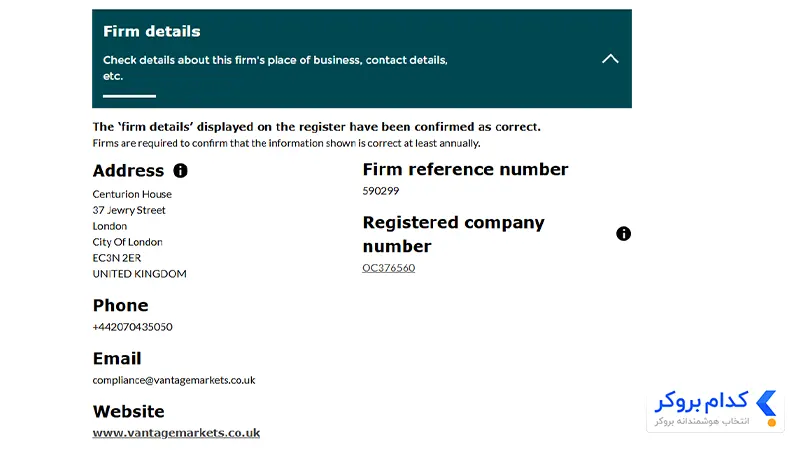Collapse the Firm details chevron arrow
Screen dimensions: 800x450
[610, 59]
